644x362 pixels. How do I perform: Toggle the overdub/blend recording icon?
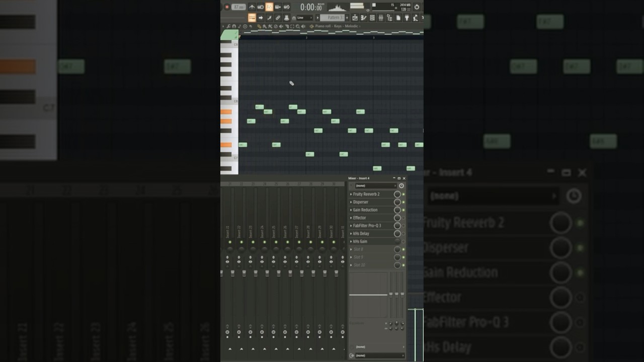[x=278, y=7]
